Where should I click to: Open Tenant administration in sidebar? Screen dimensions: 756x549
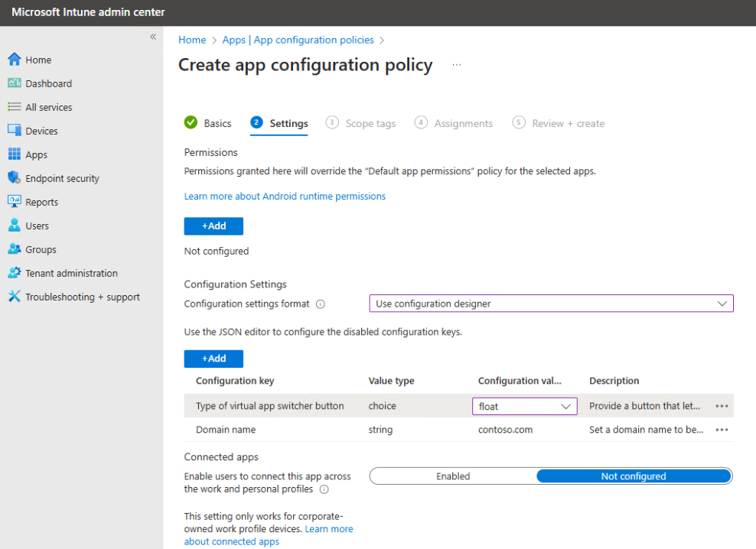pyautogui.click(x=71, y=273)
